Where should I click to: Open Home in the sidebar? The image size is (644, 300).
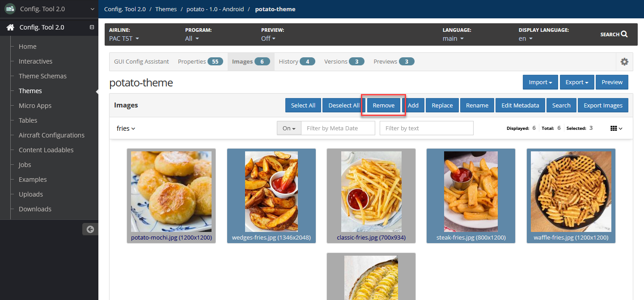(x=28, y=47)
